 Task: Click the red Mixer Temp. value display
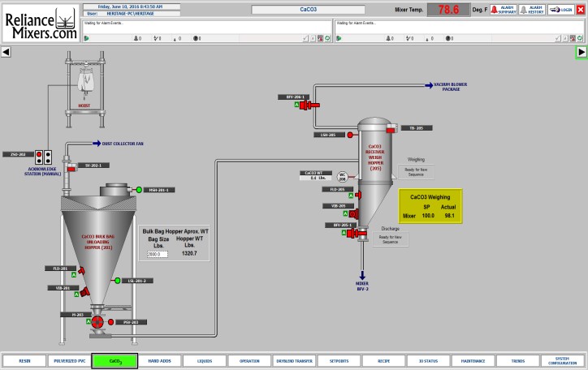[447, 10]
